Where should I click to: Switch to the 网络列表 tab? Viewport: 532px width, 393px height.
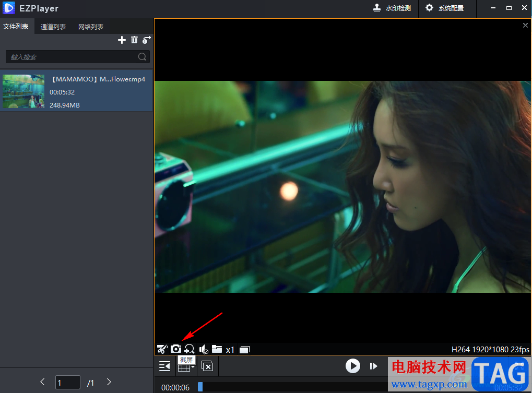point(91,27)
